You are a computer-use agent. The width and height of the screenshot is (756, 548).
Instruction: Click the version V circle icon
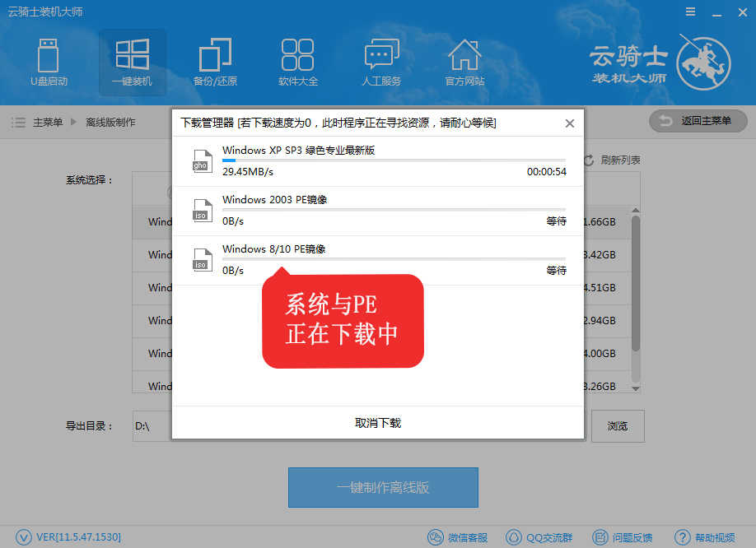(x=24, y=537)
